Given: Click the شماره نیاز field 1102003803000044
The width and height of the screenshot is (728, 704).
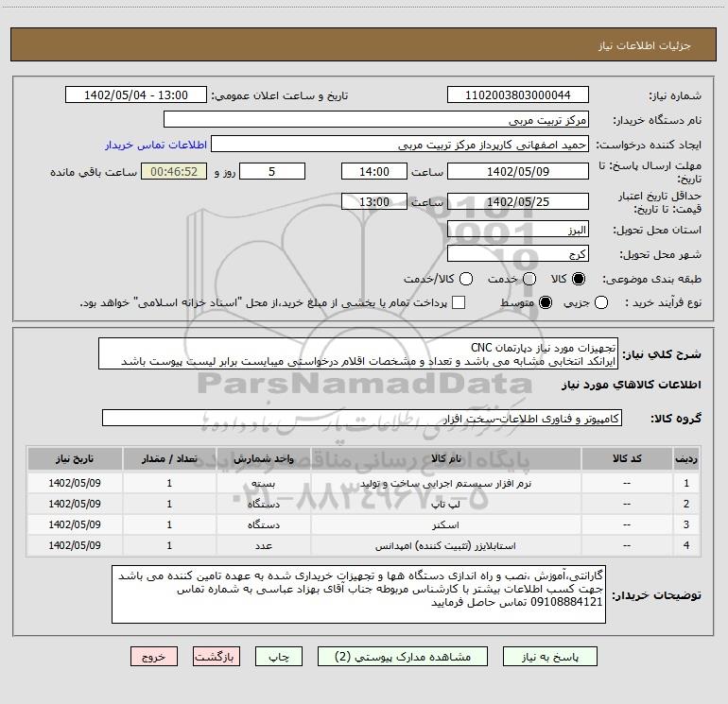Looking at the screenshot, I should 518,95.
